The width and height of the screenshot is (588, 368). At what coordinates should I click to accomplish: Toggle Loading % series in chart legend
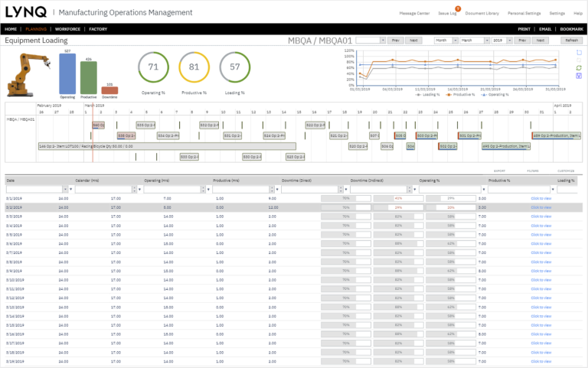tap(427, 95)
